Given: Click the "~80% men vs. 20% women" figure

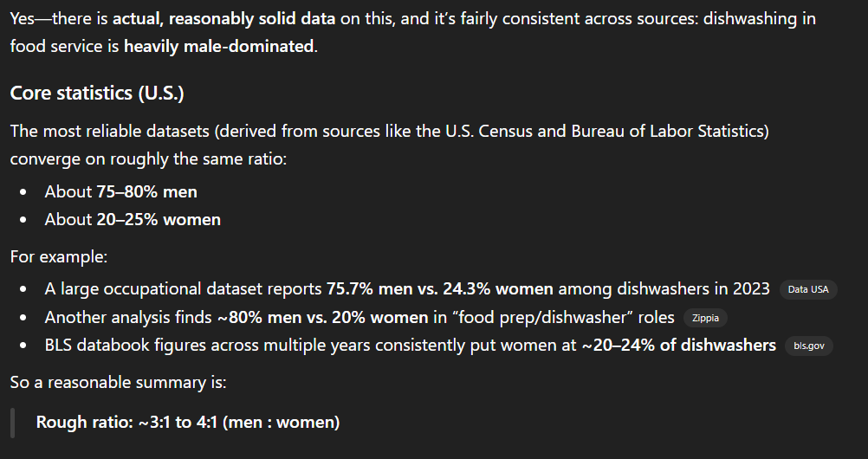Looking at the screenshot, I should point(322,317).
